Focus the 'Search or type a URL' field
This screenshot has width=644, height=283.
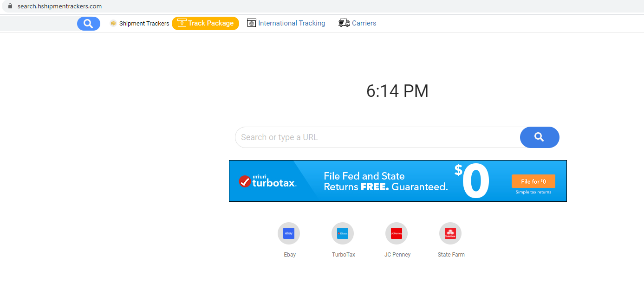tap(377, 137)
